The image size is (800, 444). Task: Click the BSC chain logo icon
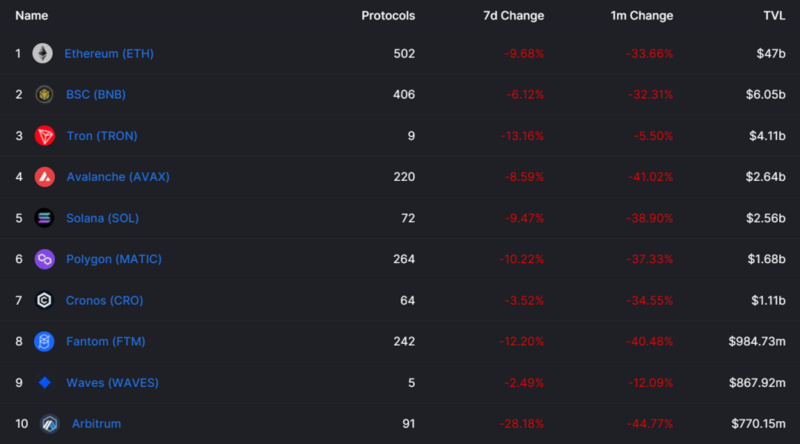tap(44, 94)
